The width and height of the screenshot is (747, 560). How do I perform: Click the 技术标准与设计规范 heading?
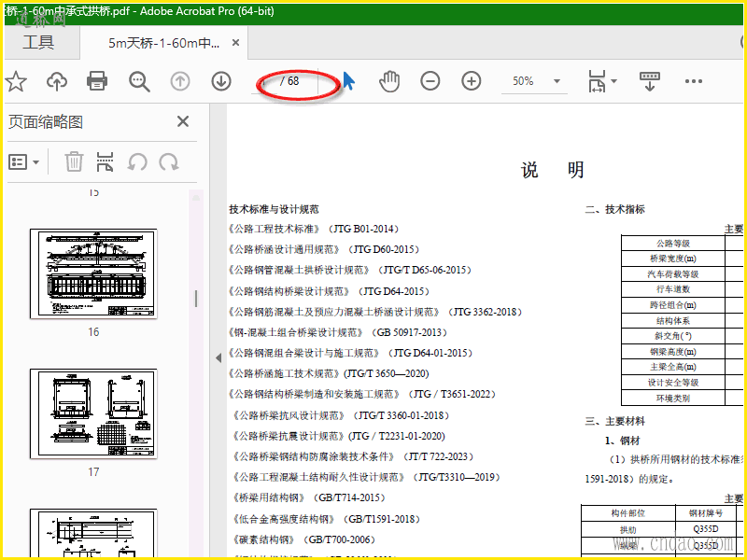[x=274, y=209]
